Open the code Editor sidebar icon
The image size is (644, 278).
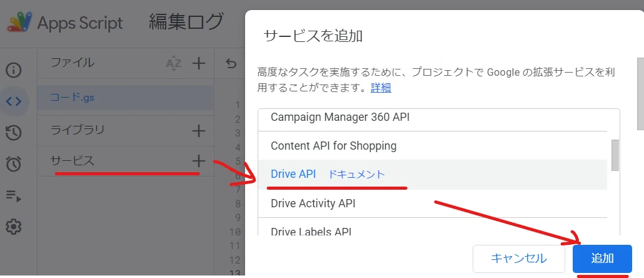click(14, 101)
